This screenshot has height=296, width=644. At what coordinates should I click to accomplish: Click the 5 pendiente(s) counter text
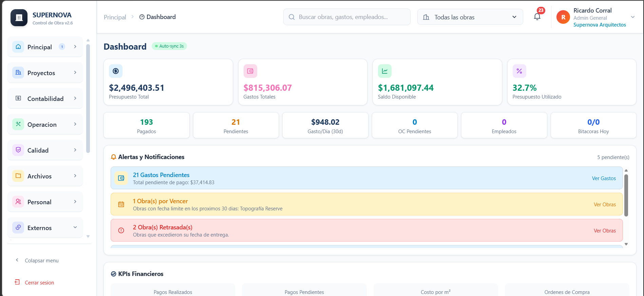pyautogui.click(x=613, y=157)
